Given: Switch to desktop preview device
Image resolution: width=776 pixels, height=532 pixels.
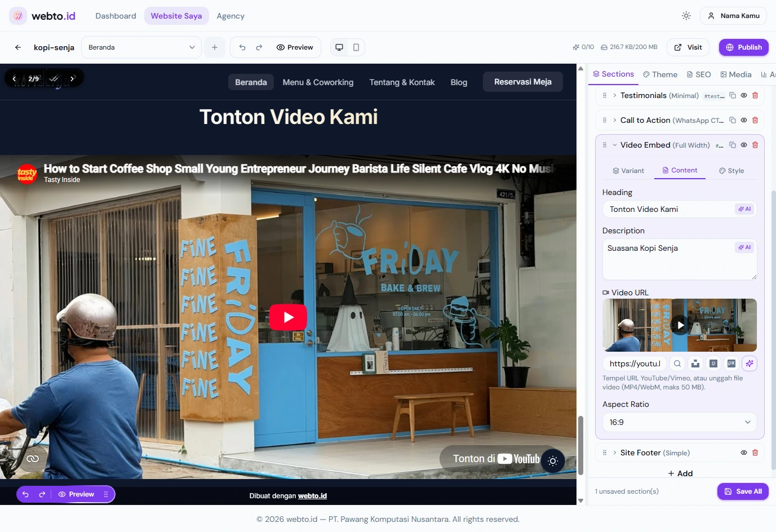Looking at the screenshot, I should click(x=339, y=47).
